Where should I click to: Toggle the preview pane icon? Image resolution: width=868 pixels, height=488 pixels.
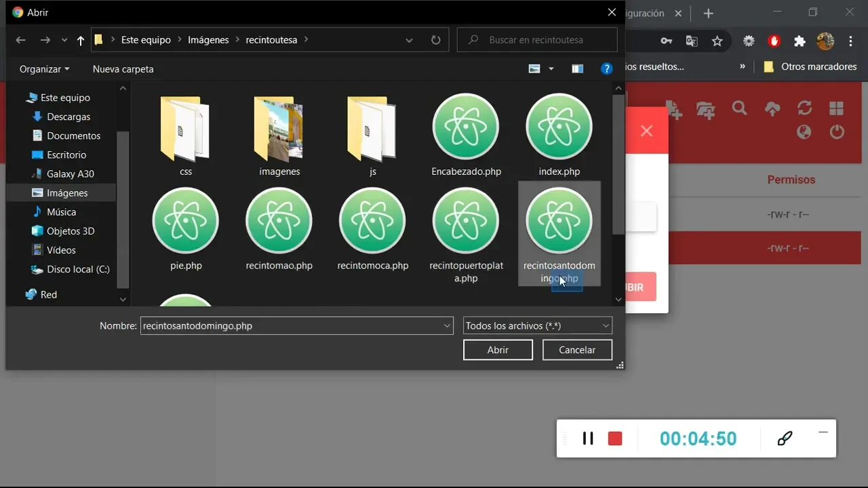click(577, 68)
